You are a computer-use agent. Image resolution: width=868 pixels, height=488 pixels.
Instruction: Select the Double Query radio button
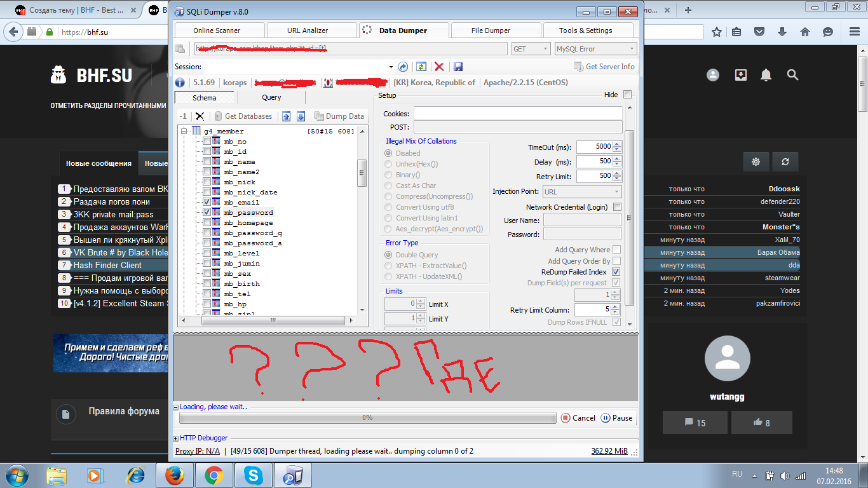[x=388, y=255]
